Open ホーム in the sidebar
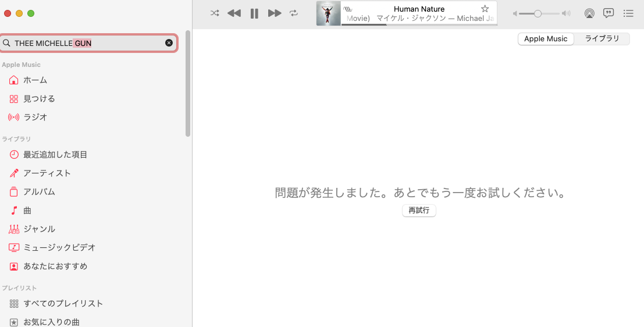 click(x=35, y=80)
